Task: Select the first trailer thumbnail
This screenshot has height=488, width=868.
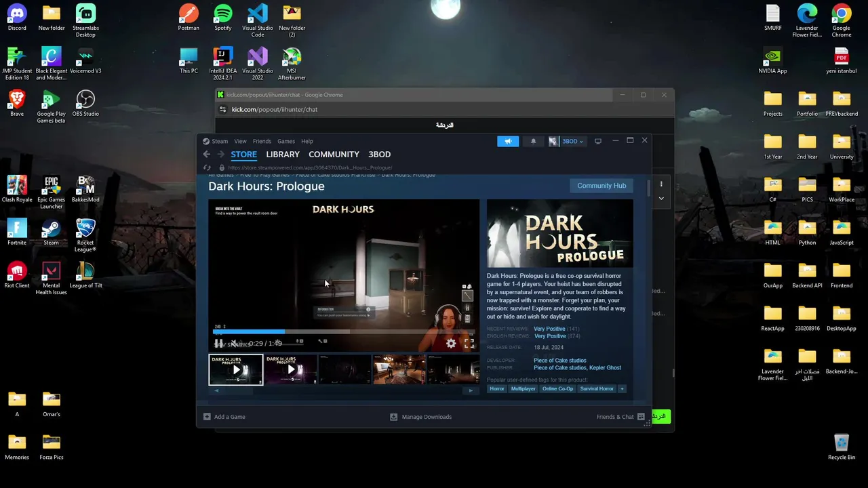Action: [235, 369]
